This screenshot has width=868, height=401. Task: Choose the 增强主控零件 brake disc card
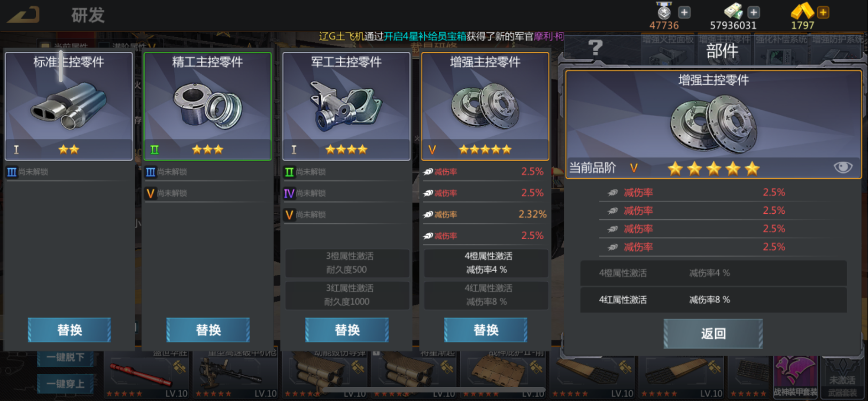click(x=485, y=106)
